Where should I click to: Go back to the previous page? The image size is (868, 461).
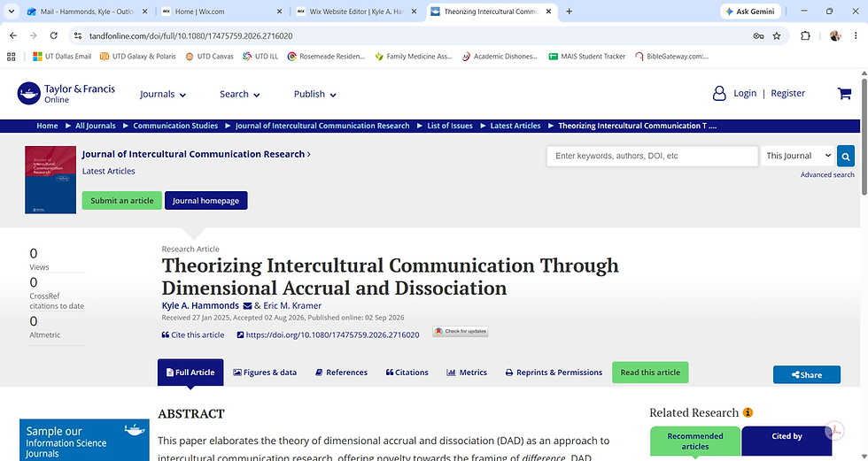click(13, 35)
